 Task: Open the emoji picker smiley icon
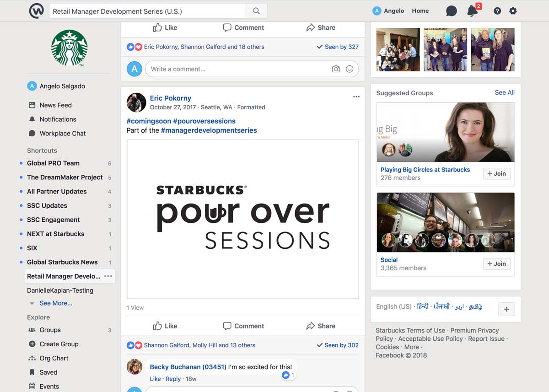350,69
